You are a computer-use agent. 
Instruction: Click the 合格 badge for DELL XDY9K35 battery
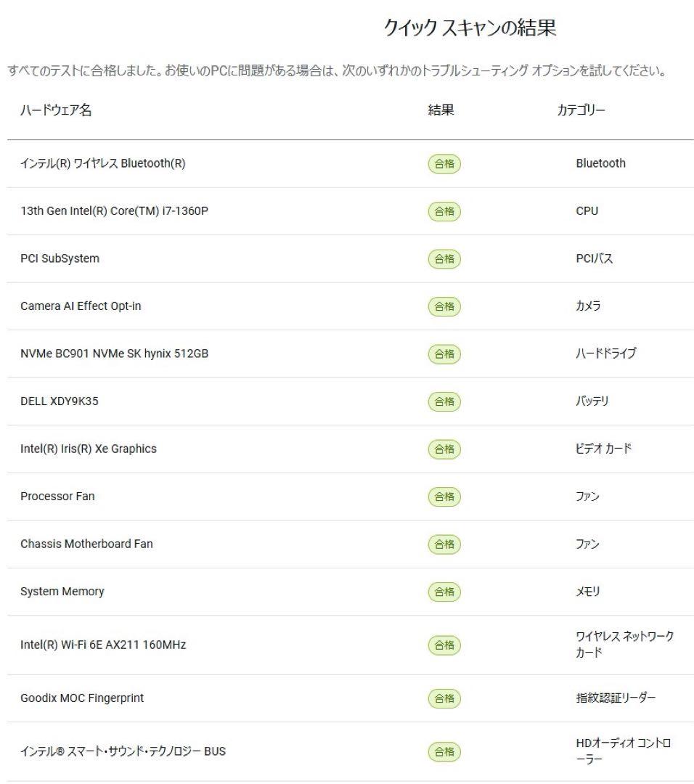point(444,401)
